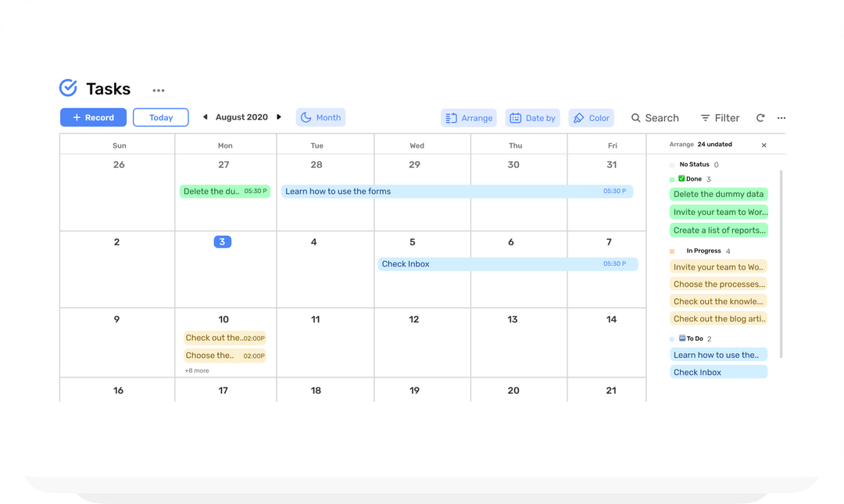
Task: Advance to September with the next-month arrow
Action: (x=279, y=116)
